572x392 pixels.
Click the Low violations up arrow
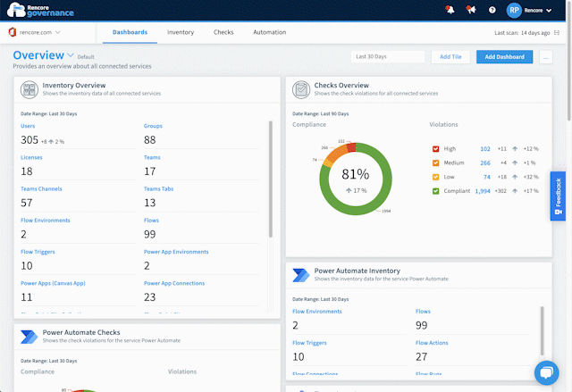click(x=515, y=177)
